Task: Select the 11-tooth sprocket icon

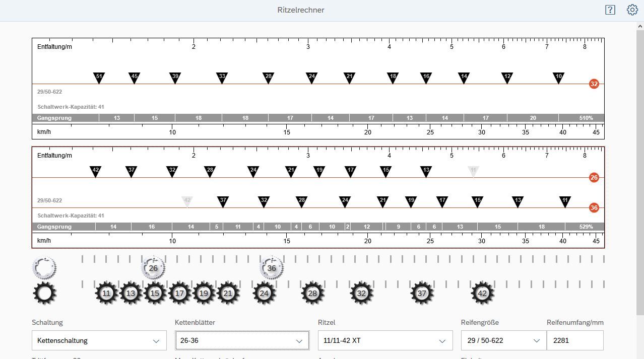Action: pyautogui.click(x=106, y=294)
